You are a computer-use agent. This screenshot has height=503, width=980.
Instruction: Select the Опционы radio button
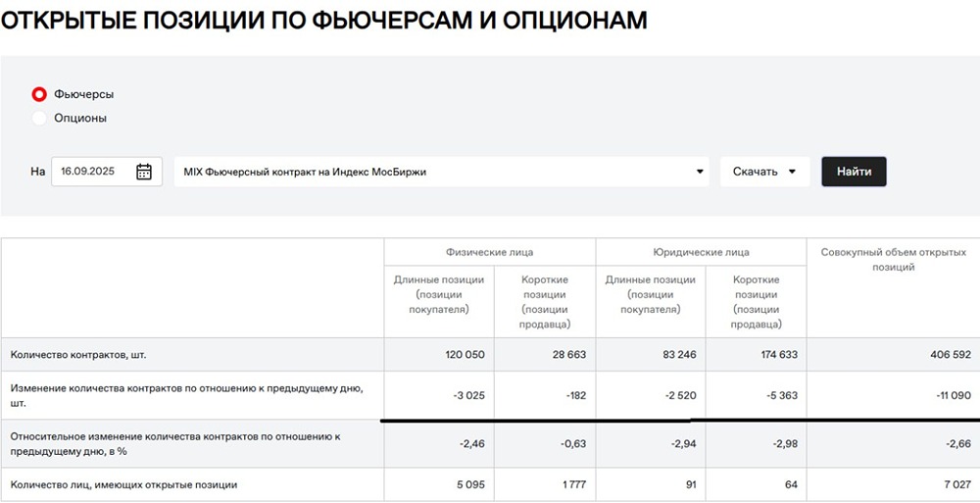39,118
